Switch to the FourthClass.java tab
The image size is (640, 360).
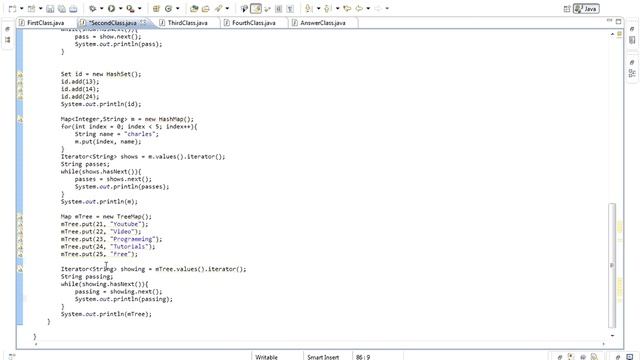pos(253,23)
